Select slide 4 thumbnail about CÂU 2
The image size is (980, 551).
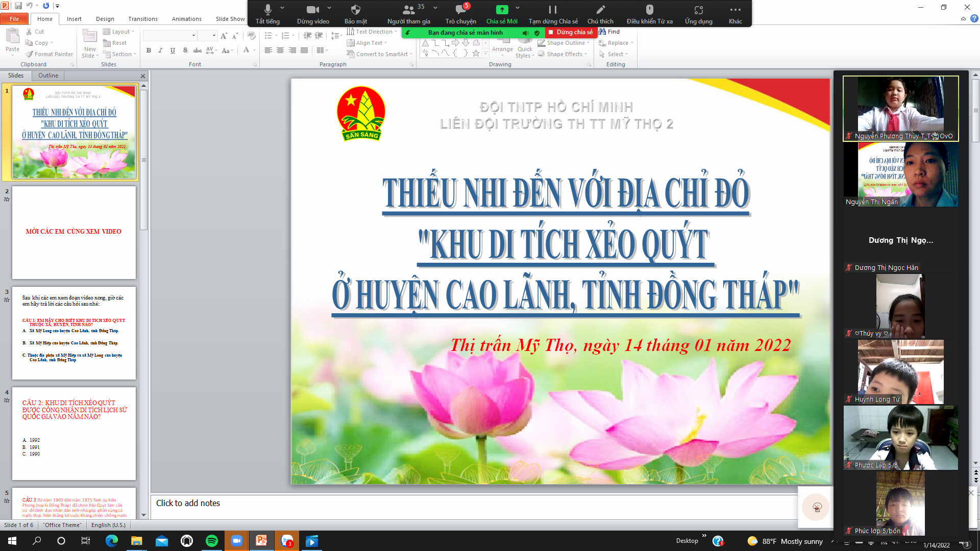[74, 434]
